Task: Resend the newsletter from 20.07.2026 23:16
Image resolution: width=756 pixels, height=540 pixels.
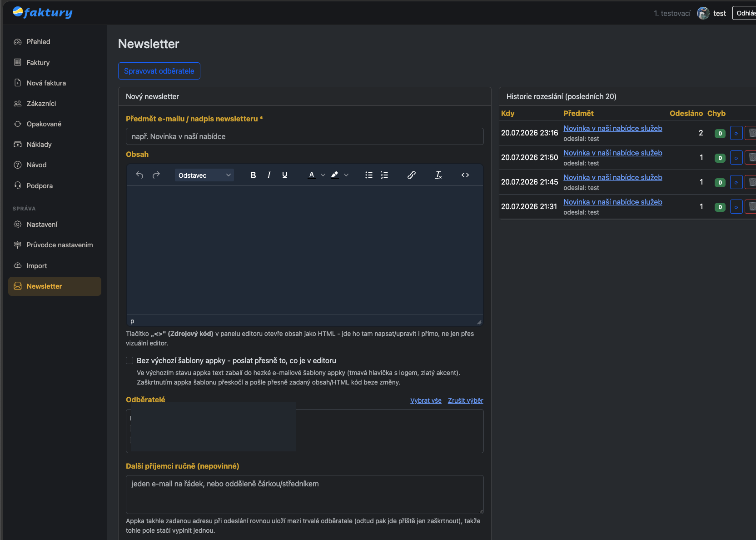Action: click(736, 133)
